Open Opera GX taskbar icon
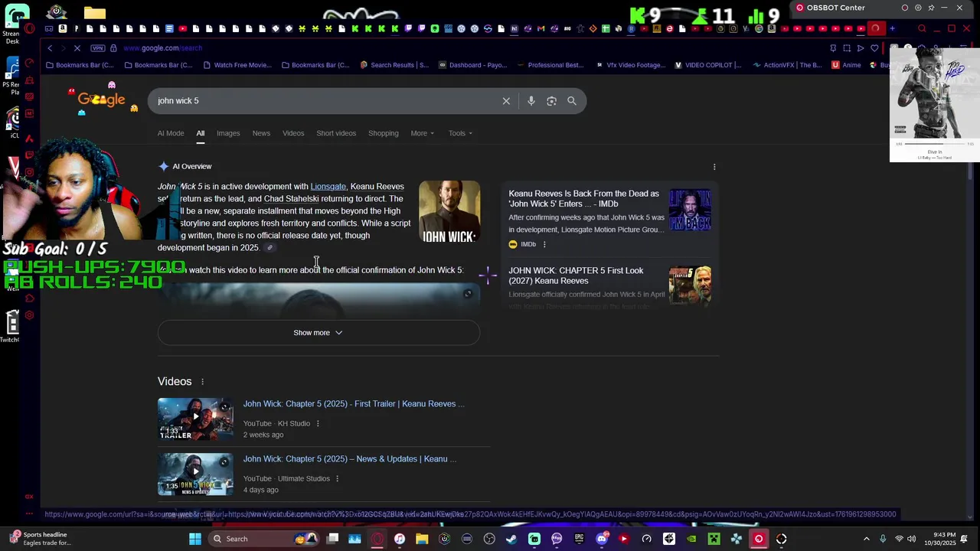This screenshot has height=551, width=980. tap(377, 539)
